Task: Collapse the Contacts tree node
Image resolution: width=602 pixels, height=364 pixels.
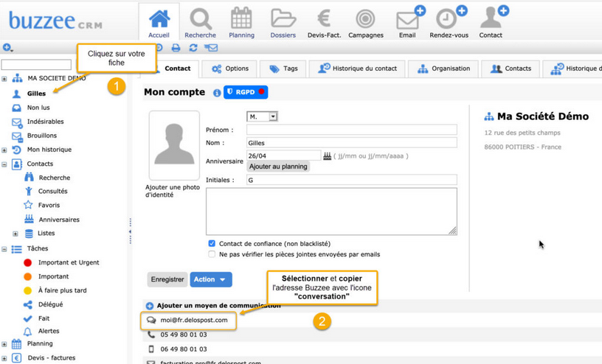Action: (4, 164)
